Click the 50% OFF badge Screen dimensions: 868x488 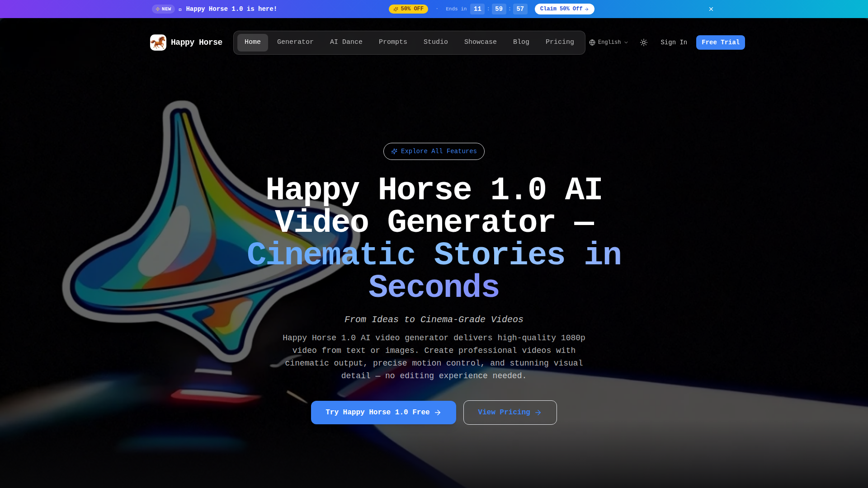tap(408, 9)
